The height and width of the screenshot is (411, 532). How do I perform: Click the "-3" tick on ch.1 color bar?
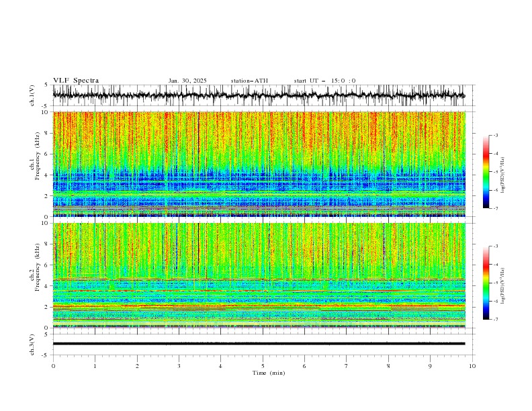pos(495,135)
